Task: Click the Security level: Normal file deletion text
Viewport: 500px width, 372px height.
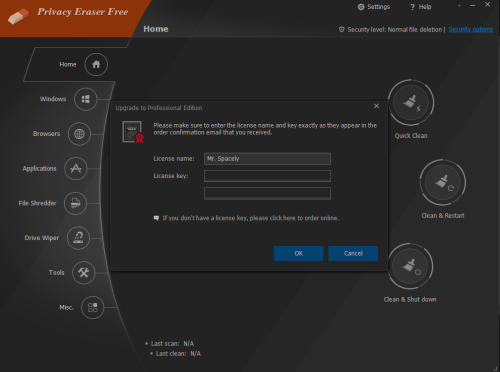Action: pyautogui.click(x=395, y=29)
